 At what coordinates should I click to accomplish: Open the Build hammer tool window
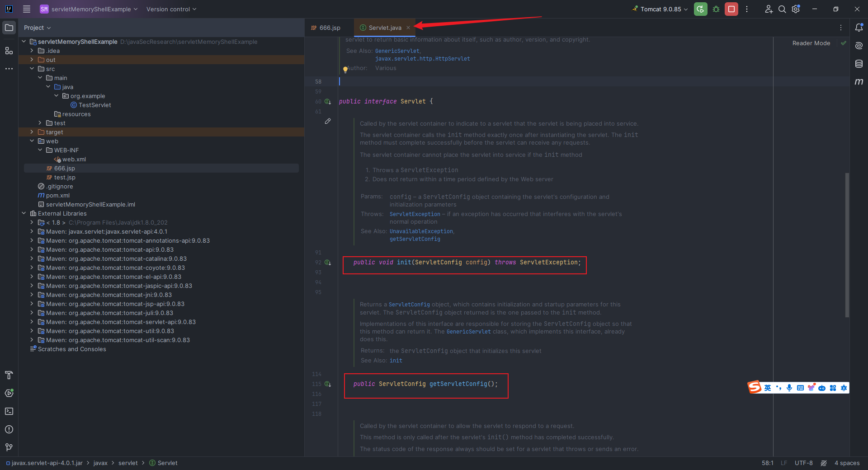pos(9,375)
